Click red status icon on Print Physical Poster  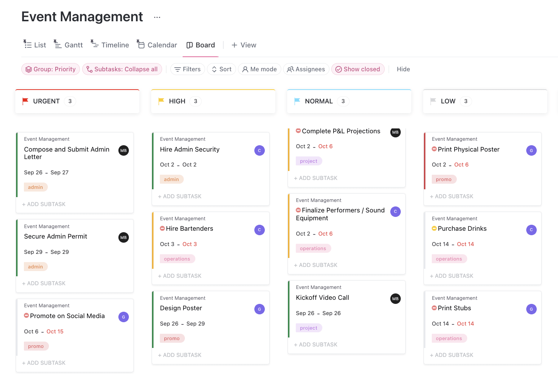434,149
